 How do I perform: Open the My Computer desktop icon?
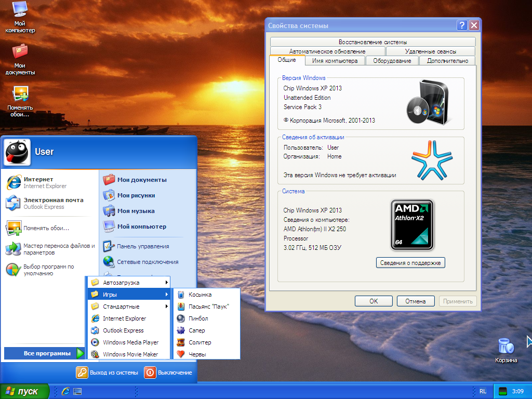tap(20, 17)
